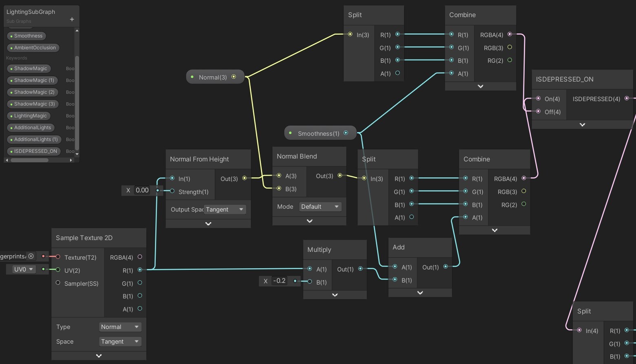
Task: Click the Strength(1) port on Normal From Height
Action: [172, 191]
